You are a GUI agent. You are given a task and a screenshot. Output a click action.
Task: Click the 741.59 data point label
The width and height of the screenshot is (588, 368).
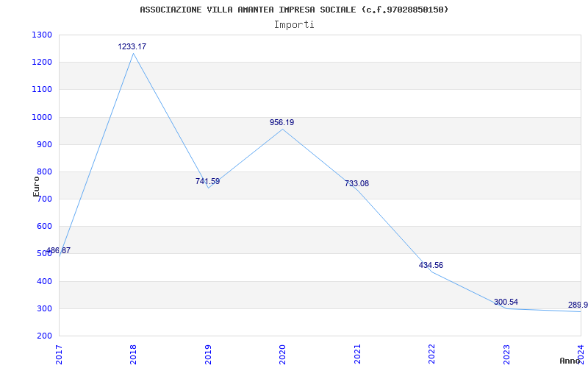coord(207,181)
